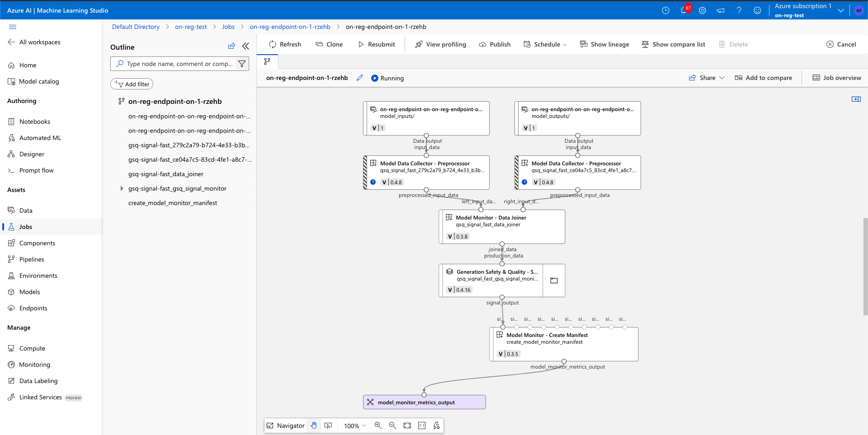Screen dimensions: 868x435
Task: Click the select tool beside the hand
Action: [328, 426]
